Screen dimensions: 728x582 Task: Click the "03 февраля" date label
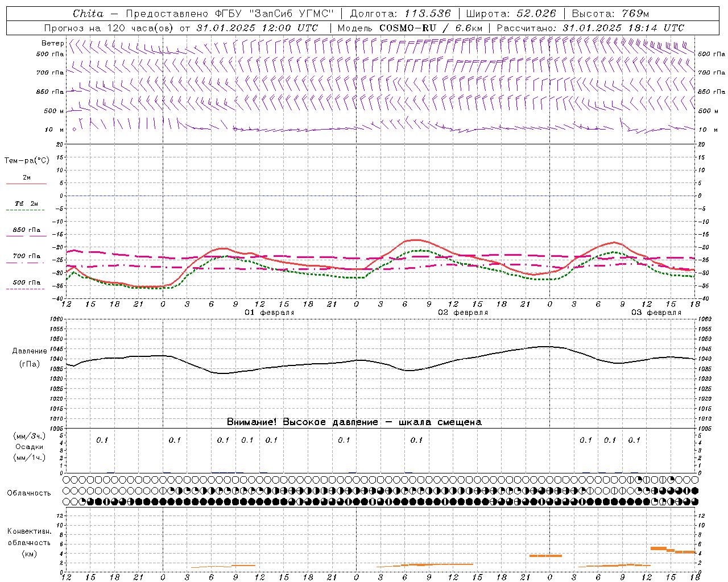coord(656,313)
